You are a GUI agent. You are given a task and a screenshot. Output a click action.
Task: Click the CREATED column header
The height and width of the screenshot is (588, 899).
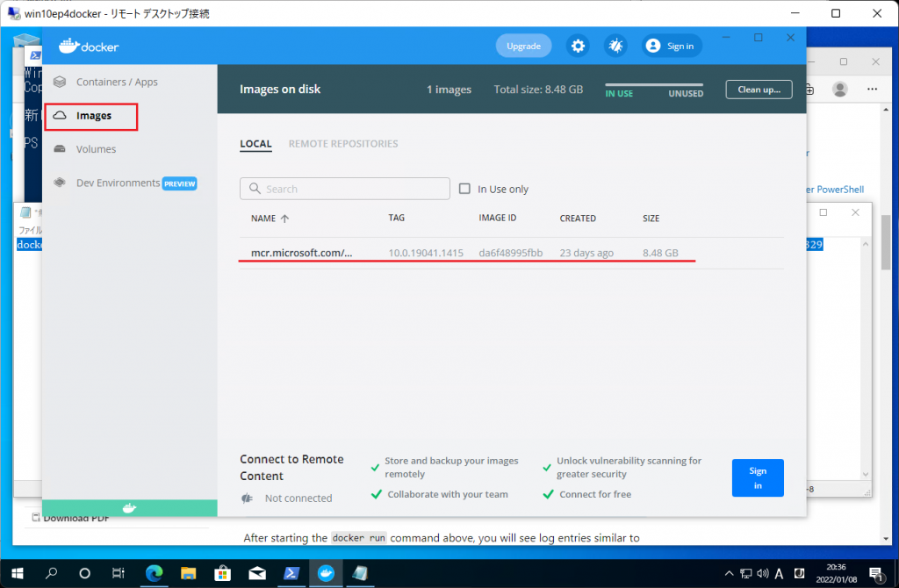click(578, 219)
